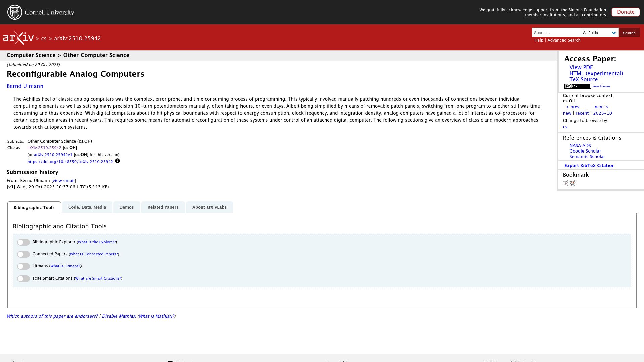Select the Related Papers tab
The height and width of the screenshot is (362, 644).
[163, 207]
